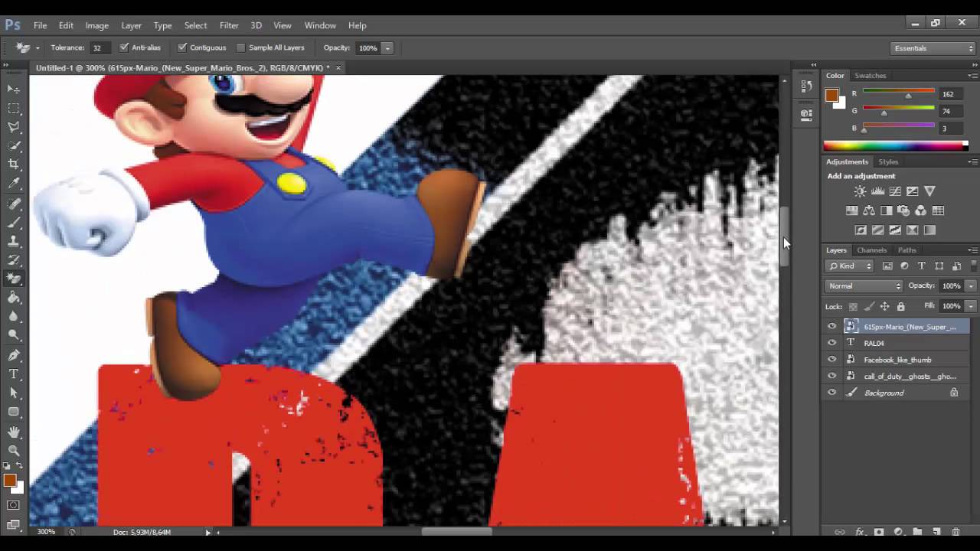Click the color spectrum ramp
The image size is (980, 551).
point(896,145)
